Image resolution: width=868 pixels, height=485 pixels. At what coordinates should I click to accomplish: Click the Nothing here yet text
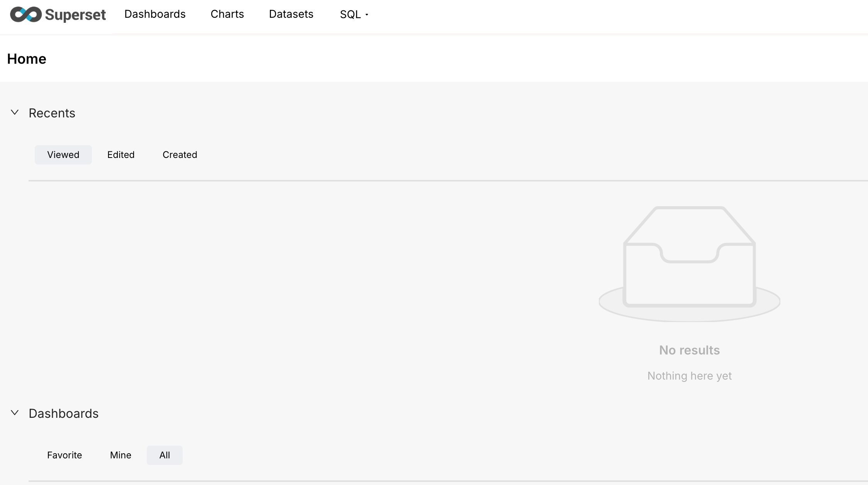tap(689, 376)
